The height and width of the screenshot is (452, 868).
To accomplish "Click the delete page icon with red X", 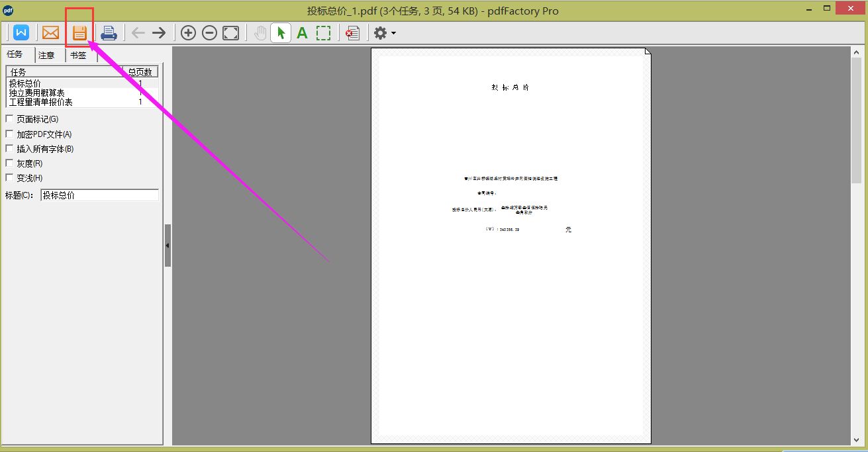I will [x=353, y=32].
